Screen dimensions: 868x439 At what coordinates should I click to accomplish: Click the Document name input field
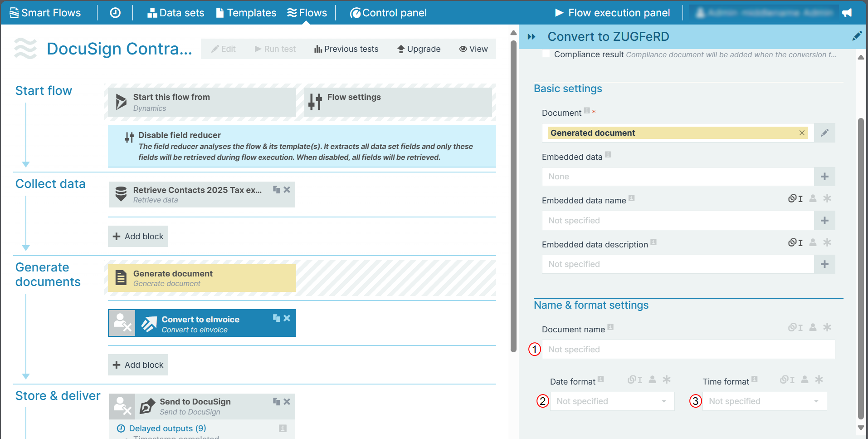tap(688, 350)
